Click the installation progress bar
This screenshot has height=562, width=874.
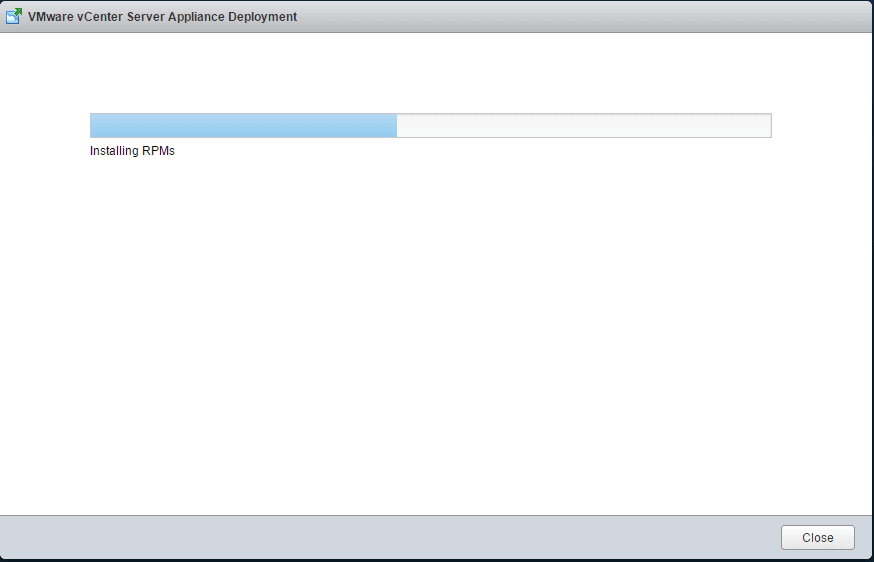pos(430,125)
